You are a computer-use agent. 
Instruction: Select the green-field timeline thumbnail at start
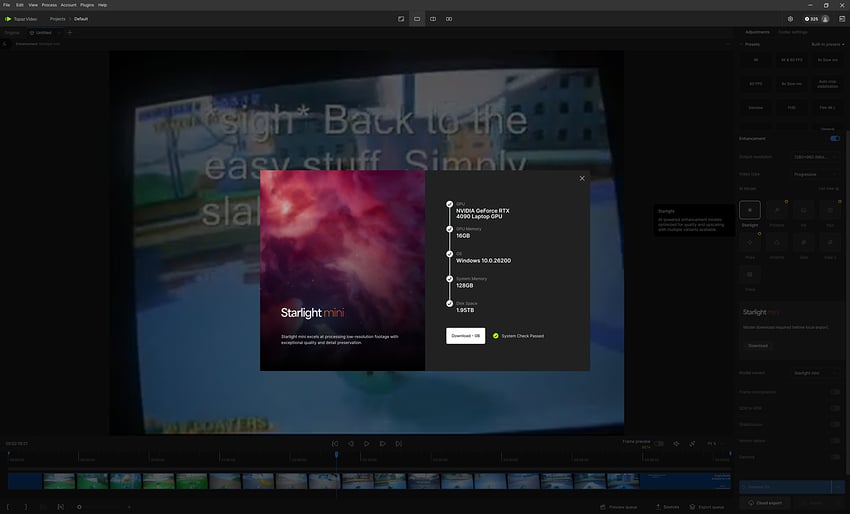(x=59, y=481)
